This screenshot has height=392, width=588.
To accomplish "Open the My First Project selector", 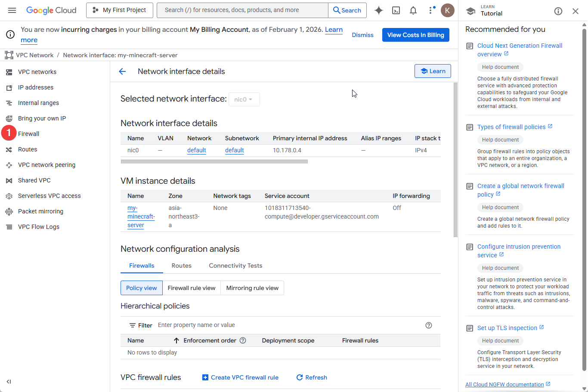I will 120,10.
